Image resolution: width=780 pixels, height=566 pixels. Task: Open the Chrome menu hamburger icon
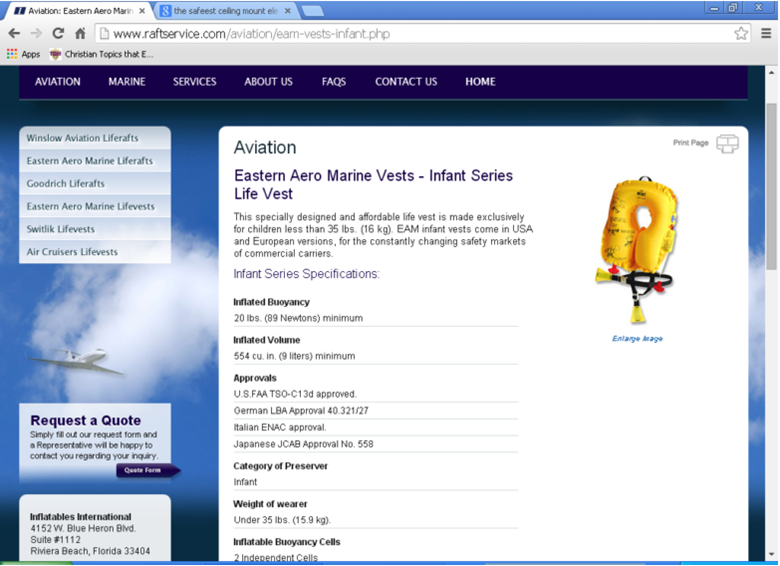click(x=766, y=33)
